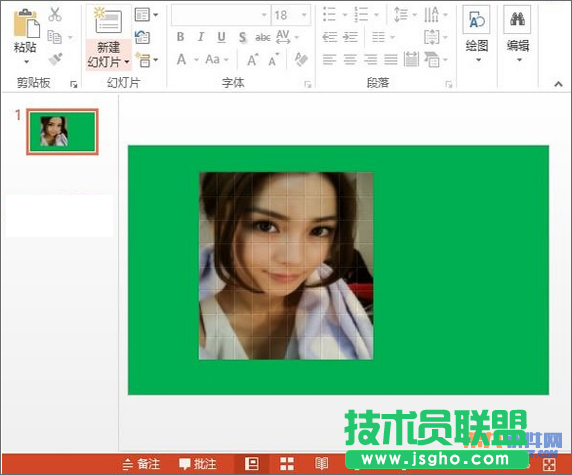Switch to Normal view
This screenshot has height=475, width=572.
[251, 464]
